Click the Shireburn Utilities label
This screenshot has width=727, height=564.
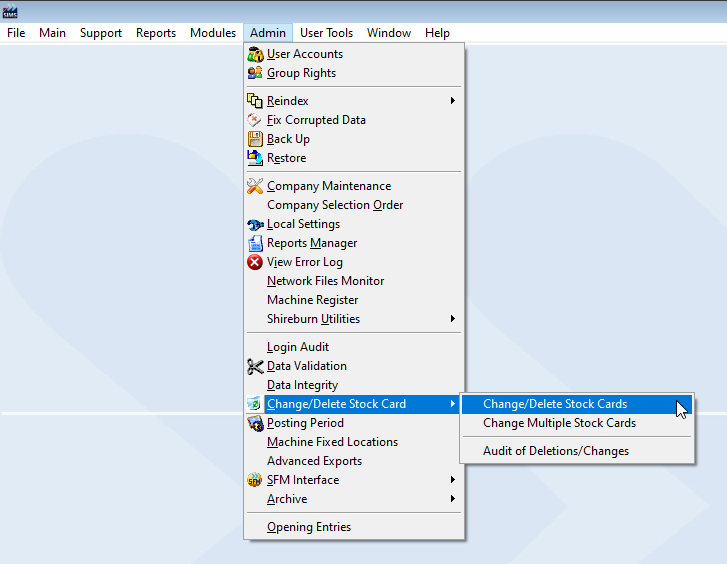pyautogui.click(x=313, y=319)
